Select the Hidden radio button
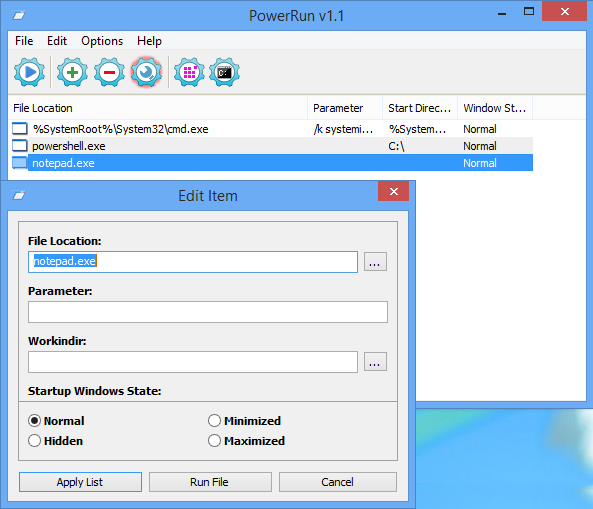593x509 pixels. (x=34, y=441)
